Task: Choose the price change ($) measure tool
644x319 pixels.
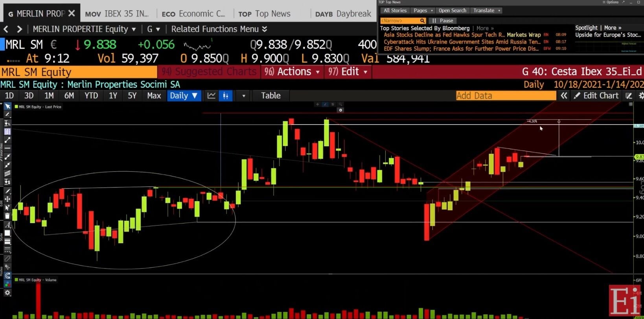Action: click(x=7, y=182)
